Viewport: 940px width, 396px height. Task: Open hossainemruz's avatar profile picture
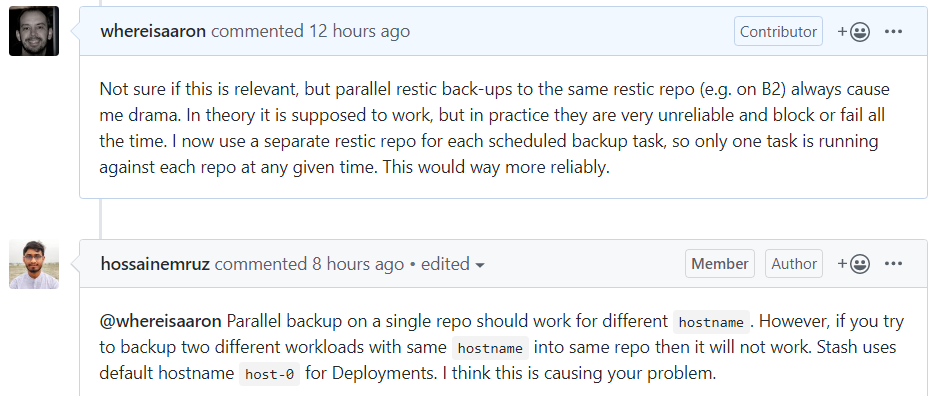pos(34,264)
